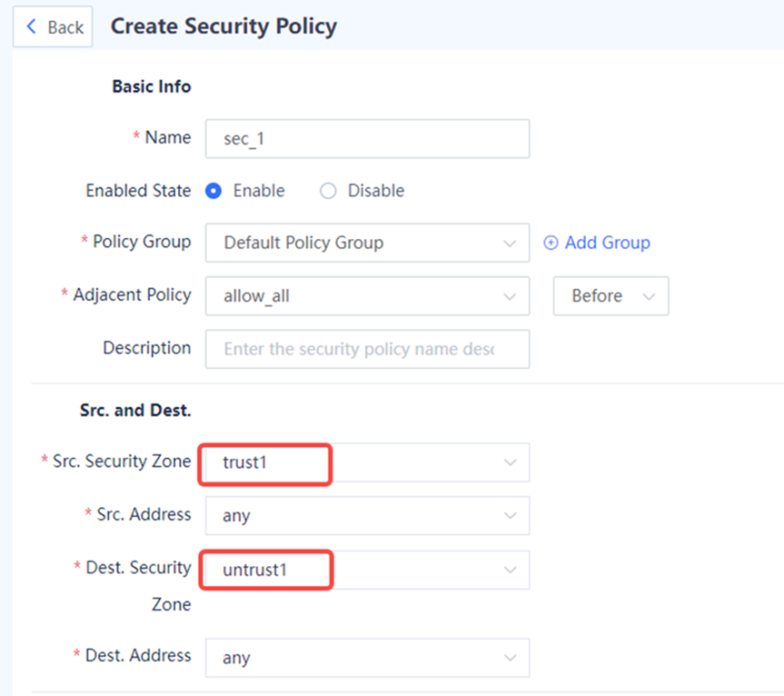The image size is (784, 696).
Task: Focus the Name field containing sec_1
Action: pyautogui.click(x=367, y=138)
